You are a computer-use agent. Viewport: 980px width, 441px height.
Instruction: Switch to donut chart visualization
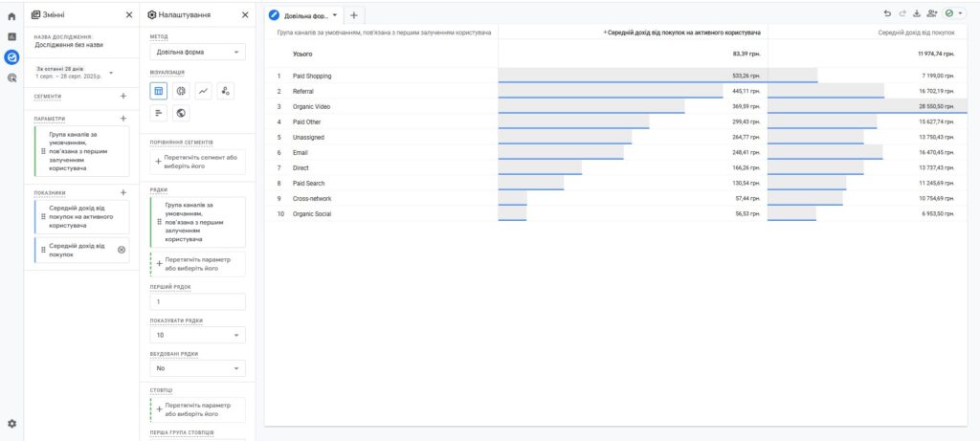[x=181, y=91]
